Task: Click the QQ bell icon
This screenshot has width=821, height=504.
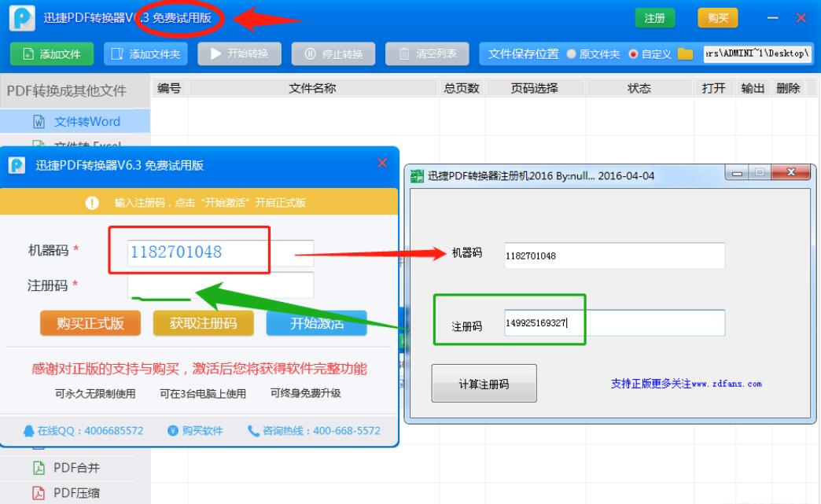Action: point(29,431)
